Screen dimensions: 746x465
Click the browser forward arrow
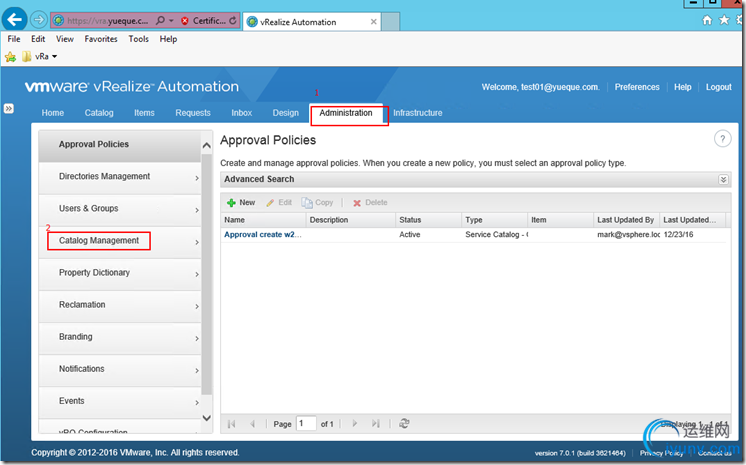click(39, 20)
